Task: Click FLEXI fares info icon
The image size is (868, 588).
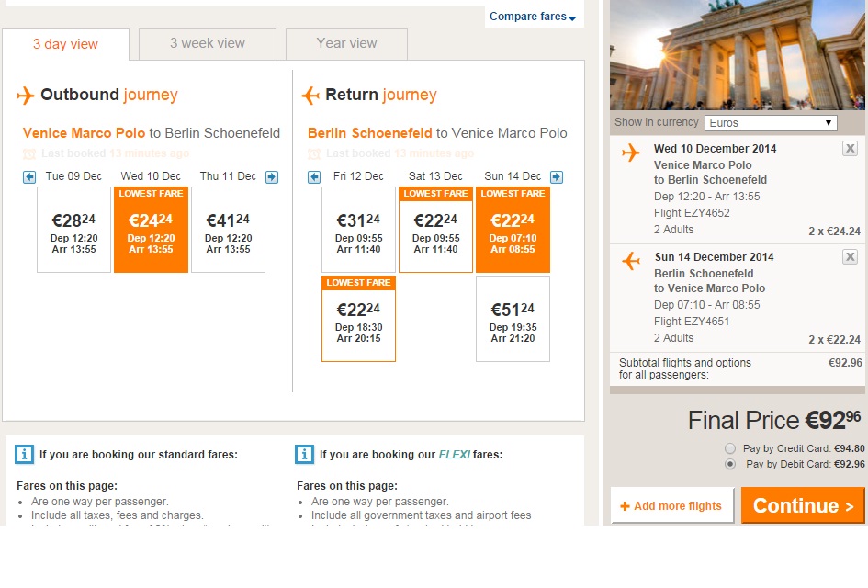Action: click(305, 454)
